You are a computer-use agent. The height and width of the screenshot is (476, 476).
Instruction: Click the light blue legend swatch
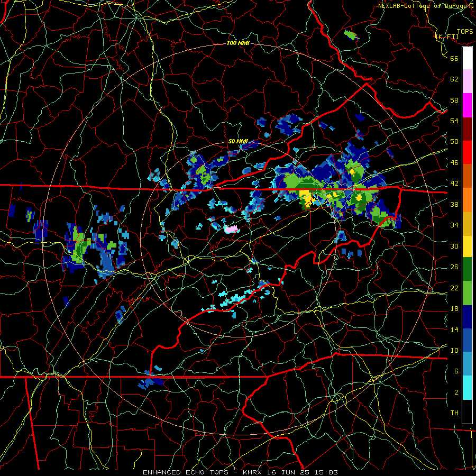click(467, 364)
